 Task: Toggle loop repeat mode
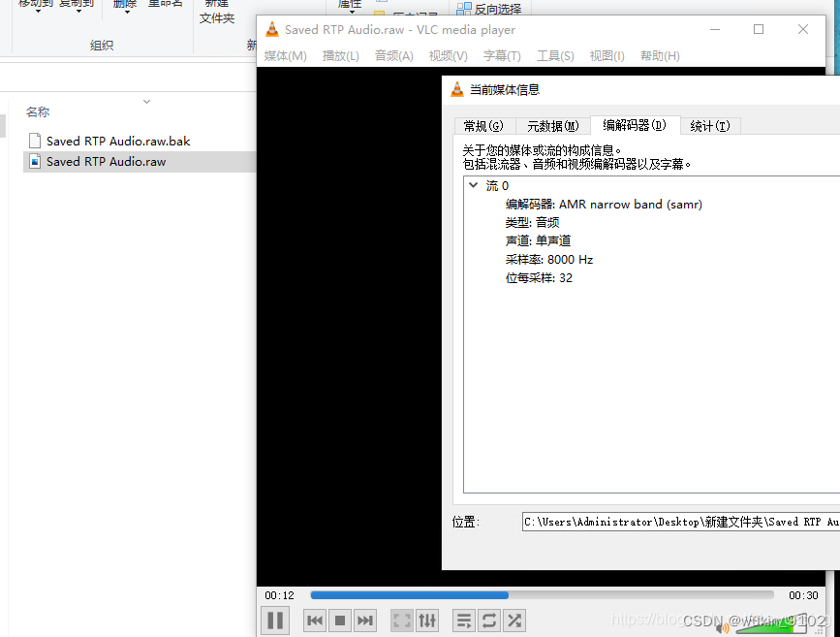[489, 621]
